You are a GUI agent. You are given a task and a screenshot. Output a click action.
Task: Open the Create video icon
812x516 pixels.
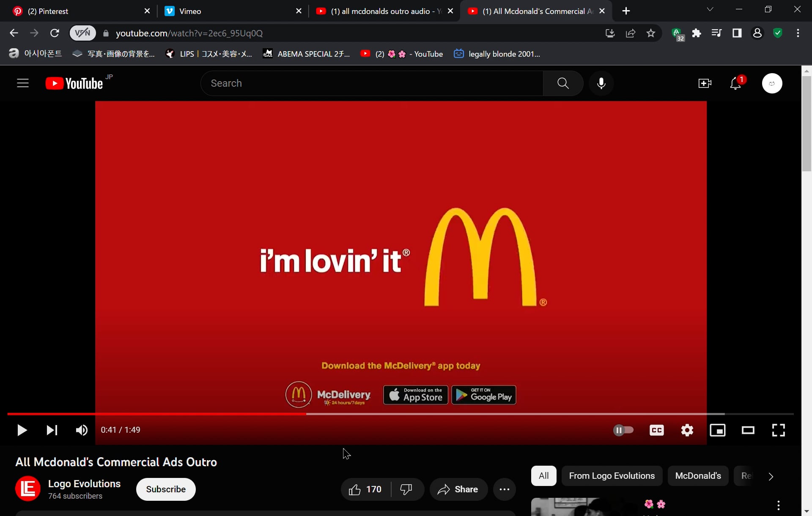tap(704, 83)
